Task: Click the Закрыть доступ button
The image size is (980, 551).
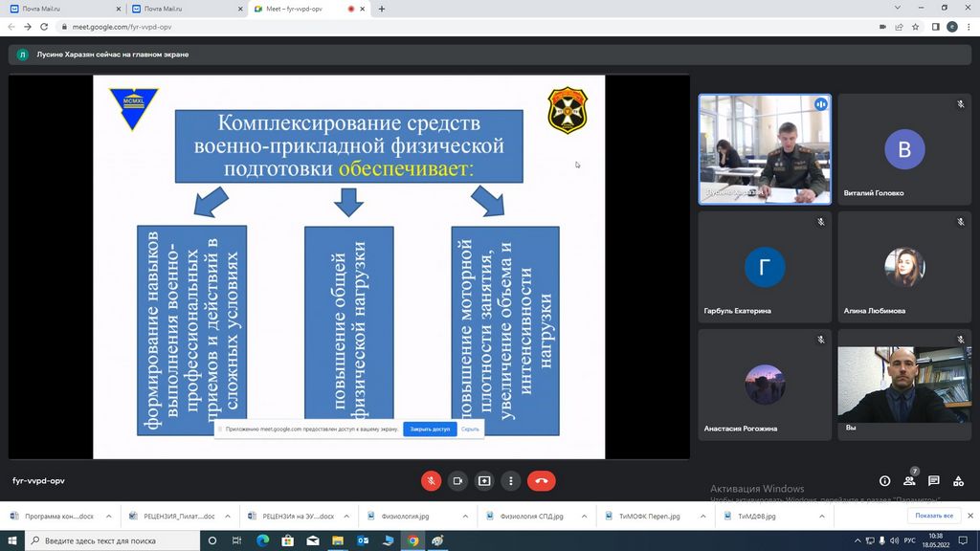Action: 430,430
